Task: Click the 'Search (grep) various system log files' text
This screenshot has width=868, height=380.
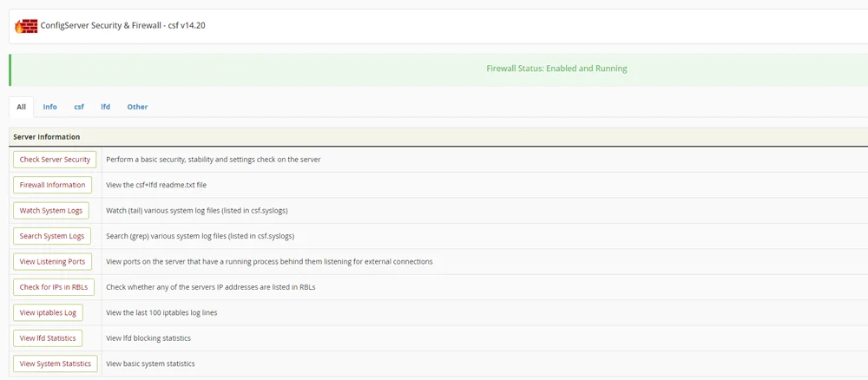Action: [200, 236]
